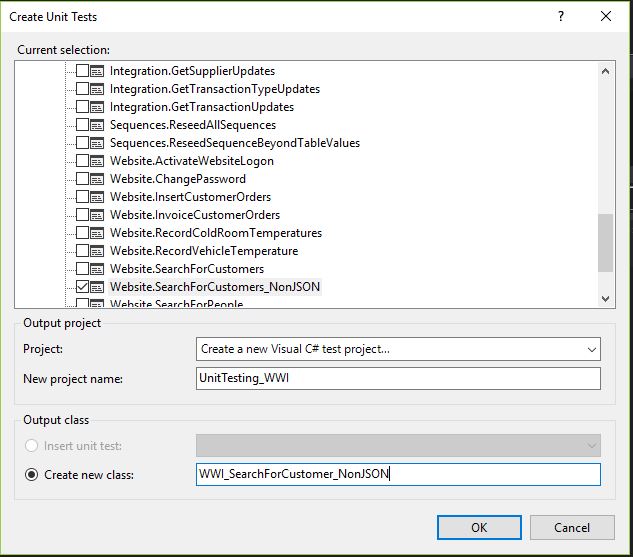Uncheck the Website.SearchForCustomers_NonJSON checkbox

82,287
